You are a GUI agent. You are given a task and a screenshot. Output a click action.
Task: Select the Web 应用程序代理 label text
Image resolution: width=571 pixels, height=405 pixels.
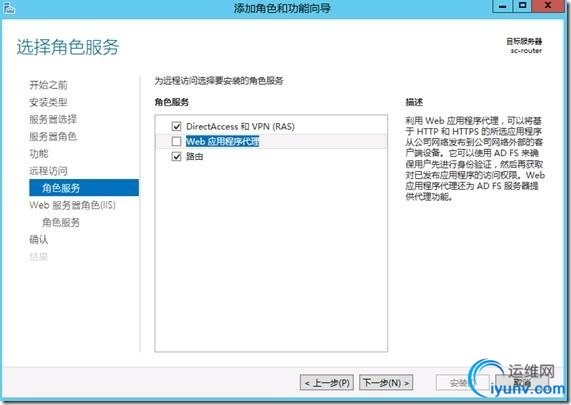(x=223, y=141)
